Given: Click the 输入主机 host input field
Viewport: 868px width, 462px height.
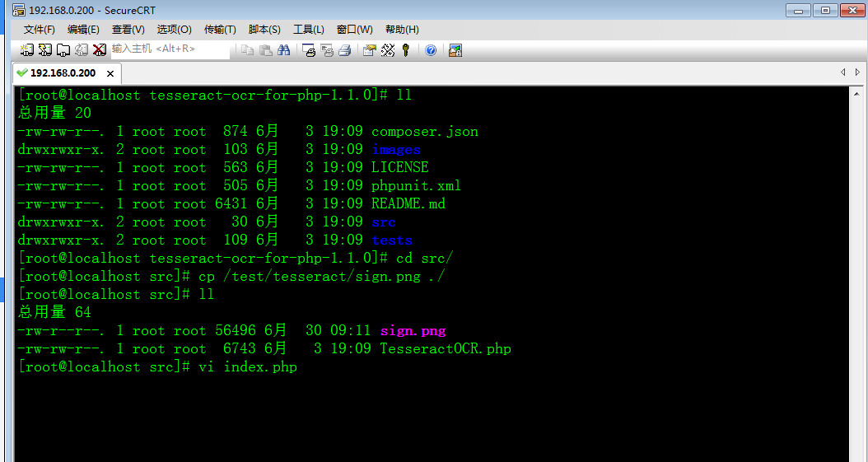Looking at the screenshot, I should 170,49.
